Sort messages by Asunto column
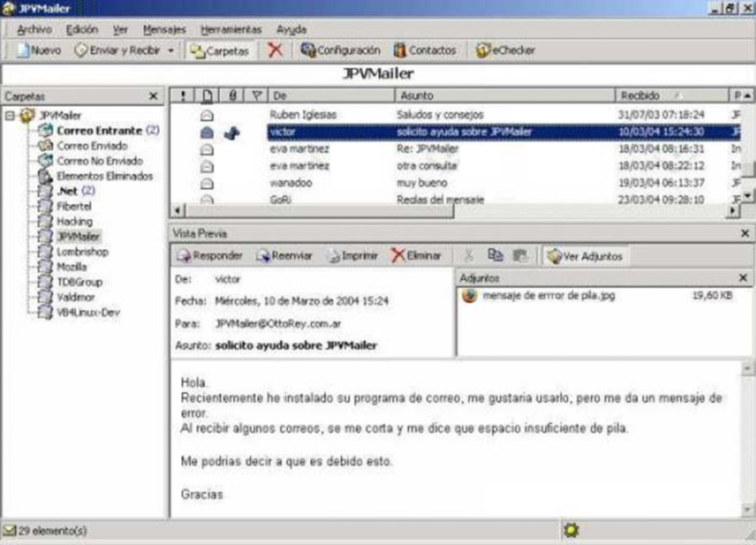Screen dimensions: 756x545 tap(505, 96)
